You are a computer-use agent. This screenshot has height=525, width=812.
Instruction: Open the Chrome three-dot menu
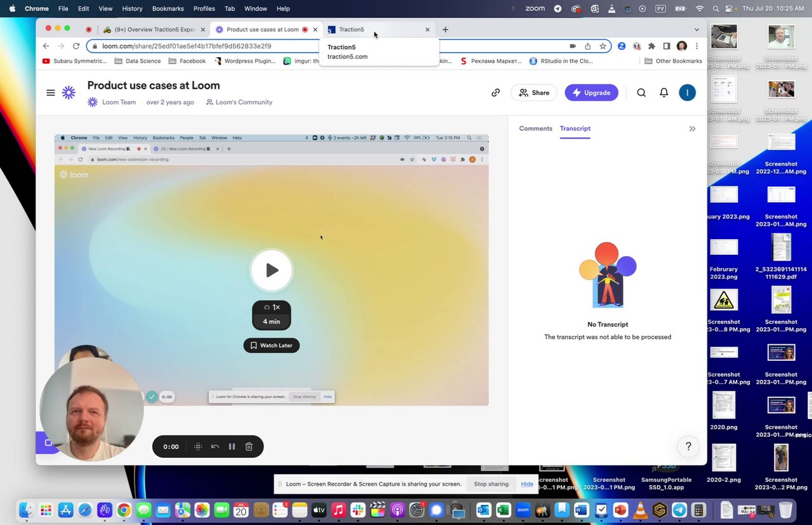click(x=697, y=46)
